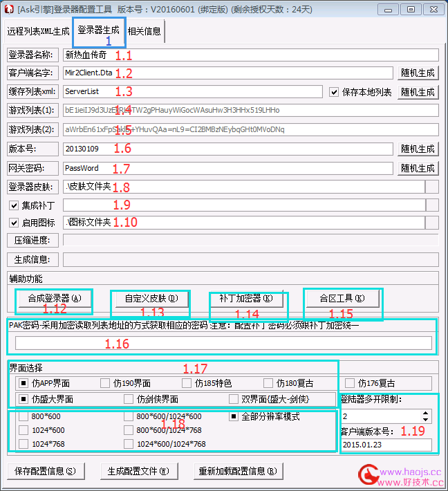Click the 登录器皮肤 path field
Image resolution: width=448 pixels, height=491 pixels.
244,187
